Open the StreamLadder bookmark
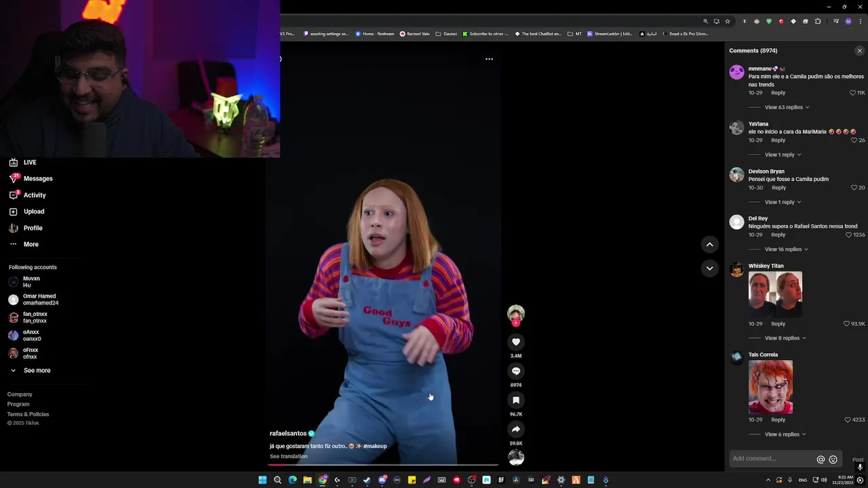The image size is (868, 488). [x=610, y=34]
